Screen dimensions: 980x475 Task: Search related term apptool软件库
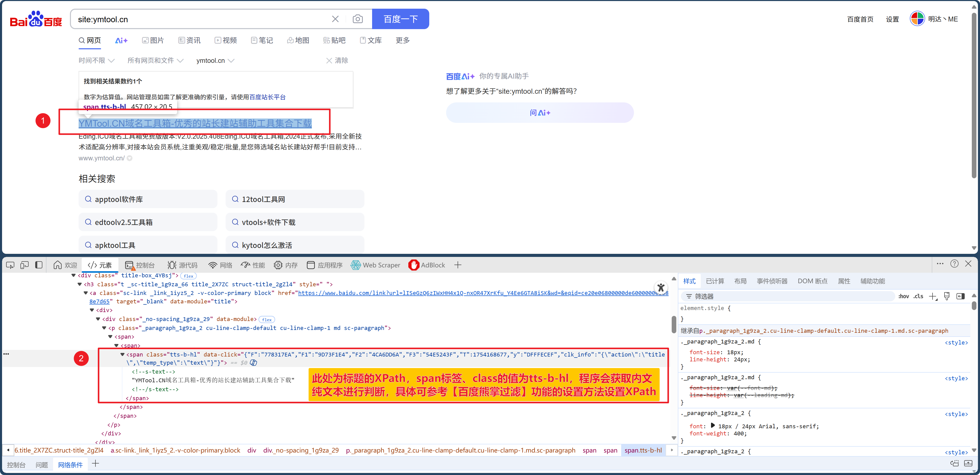148,199
